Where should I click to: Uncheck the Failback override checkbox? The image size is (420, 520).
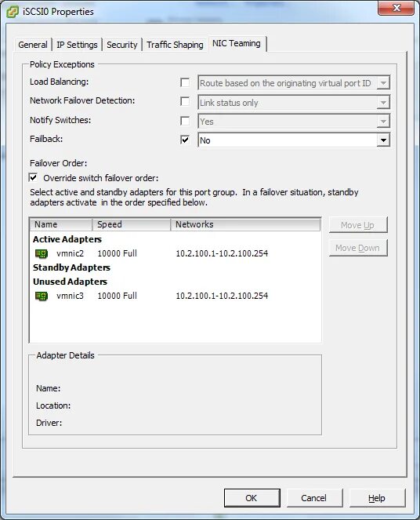click(185, 140)
